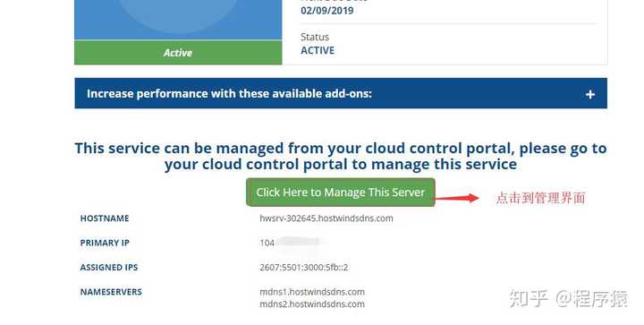Click the cloud control portal heading

[x=341, y=156]
